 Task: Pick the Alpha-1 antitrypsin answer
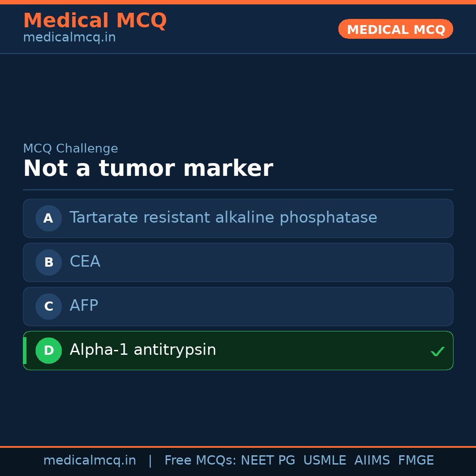143,350
